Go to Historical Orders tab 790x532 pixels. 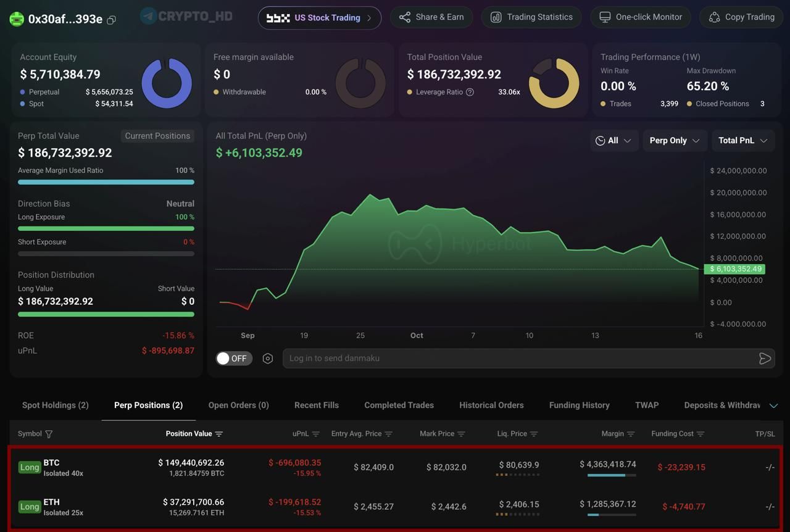(491, 405)
